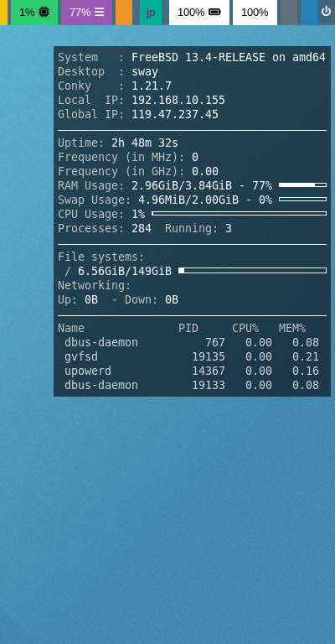Click the gray bar module
The image size is (335, 644).
click(x=289, y=13)
